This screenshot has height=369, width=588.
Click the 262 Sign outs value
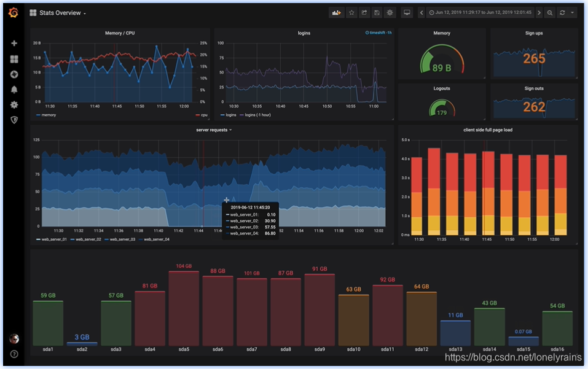coord(534,107)
